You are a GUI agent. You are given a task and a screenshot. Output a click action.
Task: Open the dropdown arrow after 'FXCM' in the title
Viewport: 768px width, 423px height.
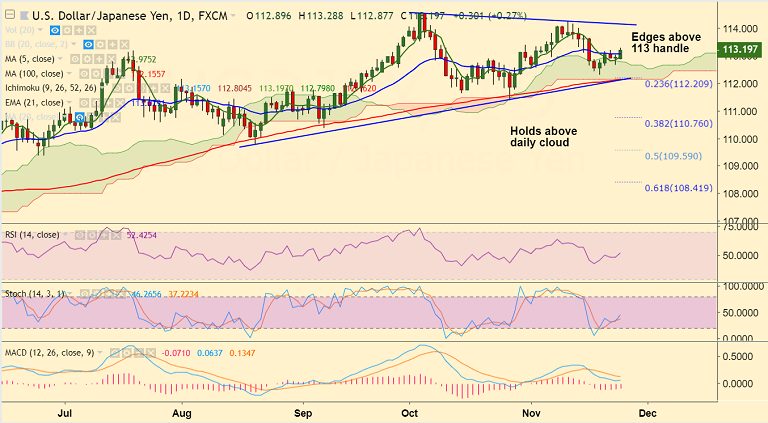[x=233, y=16]
